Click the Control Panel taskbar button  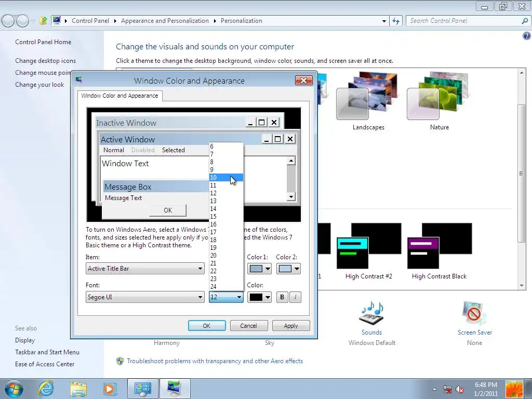[142, 389]
